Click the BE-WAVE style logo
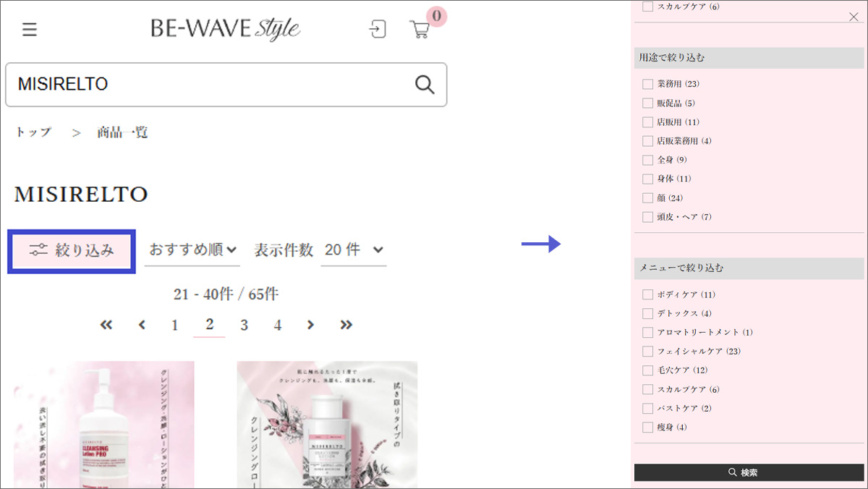The width and height of the screenshot is (868, 489). 226,29
